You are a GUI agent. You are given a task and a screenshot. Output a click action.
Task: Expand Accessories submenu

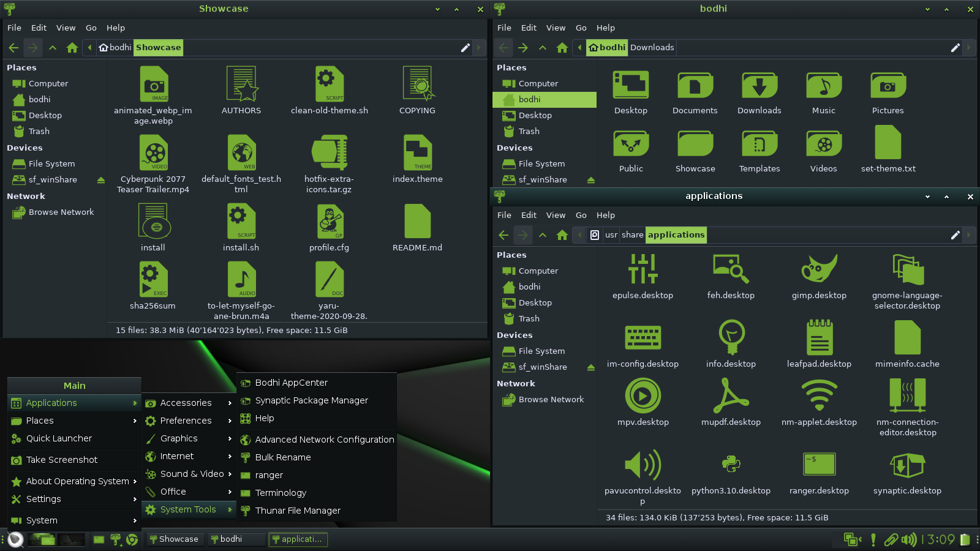tap(189, 403)
